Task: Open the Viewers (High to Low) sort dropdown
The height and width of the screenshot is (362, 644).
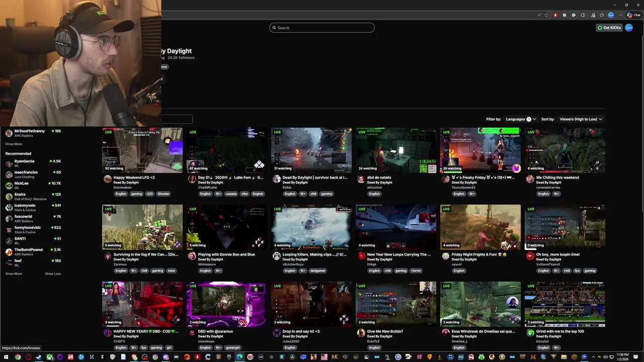Action: pos(581,119)
